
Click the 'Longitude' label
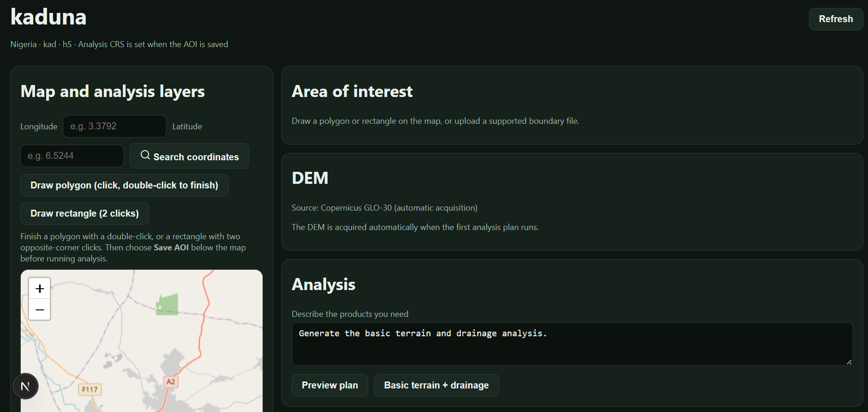39,127
